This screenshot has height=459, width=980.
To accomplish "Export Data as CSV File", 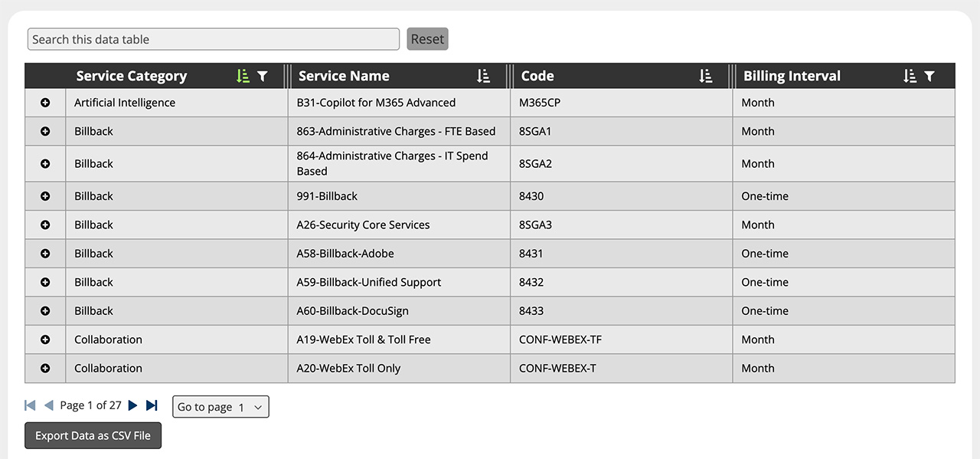I will pyautogui.click(x=92, y=434).
